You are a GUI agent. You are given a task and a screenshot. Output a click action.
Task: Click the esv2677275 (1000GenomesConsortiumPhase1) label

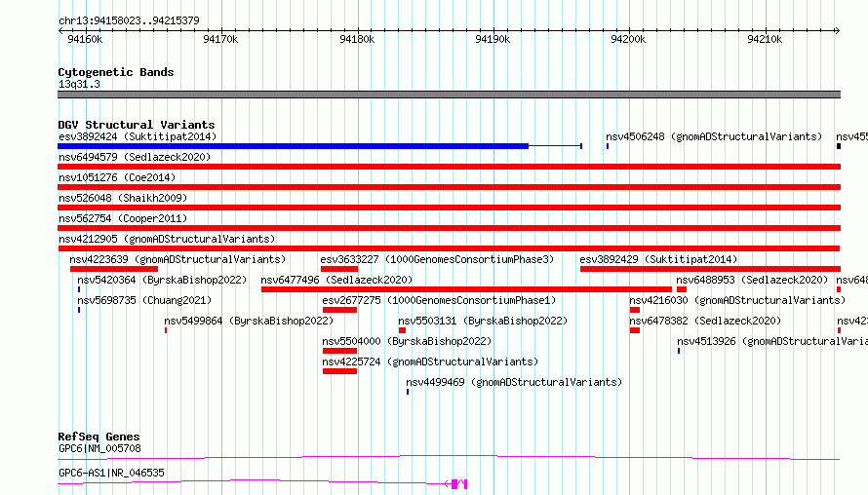point(439,300)
